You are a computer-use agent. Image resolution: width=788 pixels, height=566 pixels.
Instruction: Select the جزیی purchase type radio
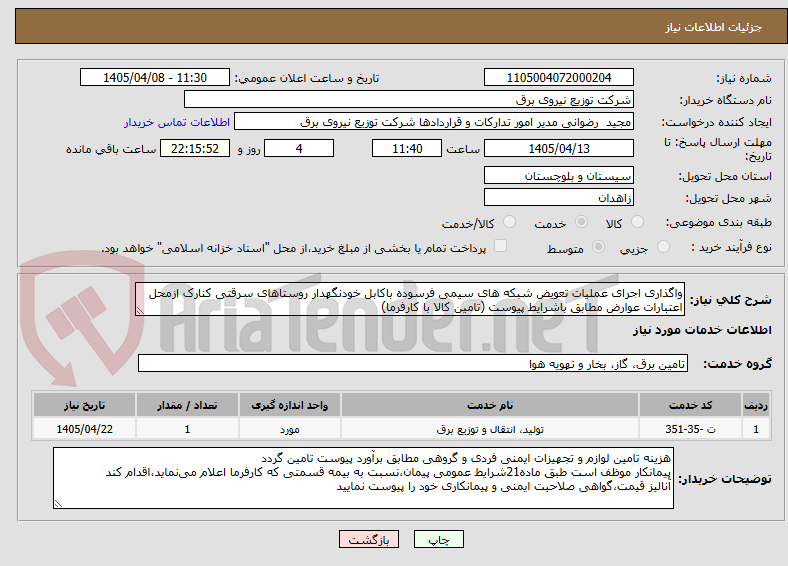point(663,247)
